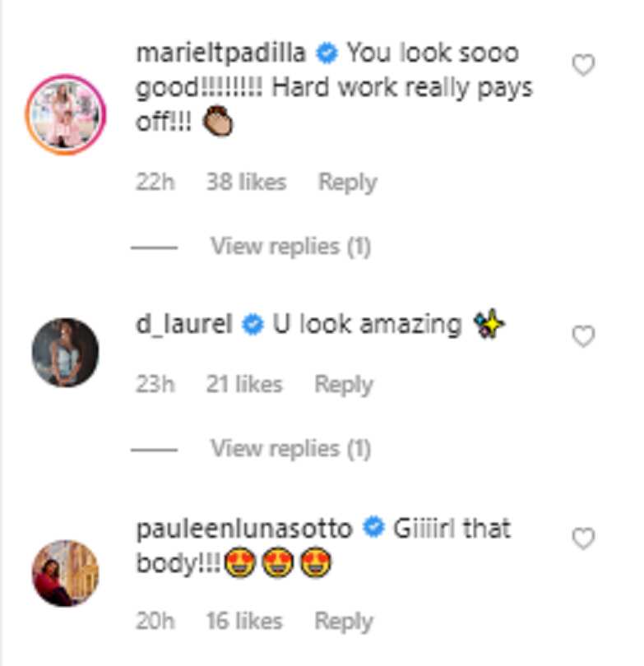Open marieltpadilla's profile picture with story ring
Screen dimensions: 644x666
66,114
